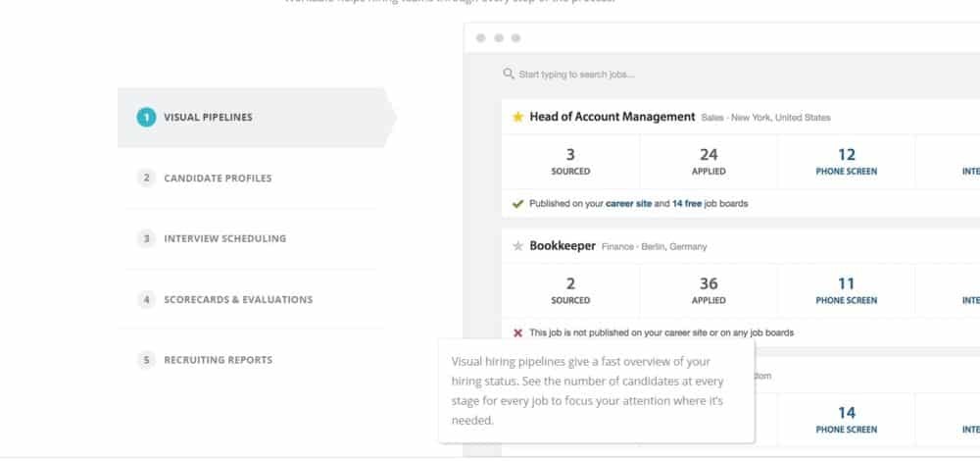Click the number 1 step badge
Image resolution: width=980 pixels, height=461 pixels.
point(146,118)
